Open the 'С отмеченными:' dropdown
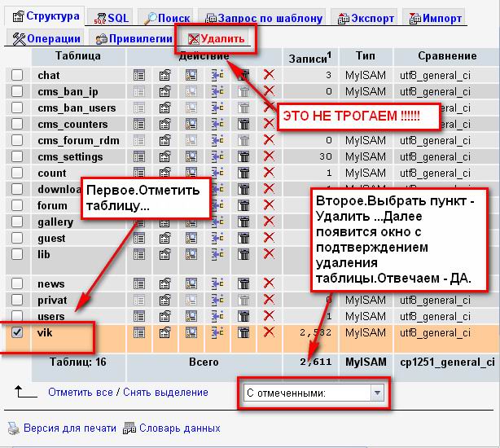The height and width of the screenshot is (448, 500). pyautogui.click(x=314, y=393)
